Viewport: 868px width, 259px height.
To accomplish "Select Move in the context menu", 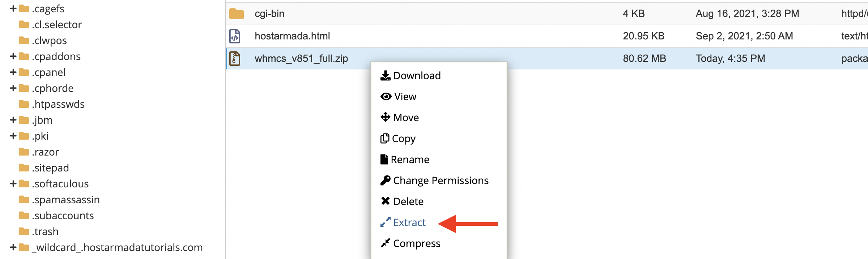I will coord(406,118).
